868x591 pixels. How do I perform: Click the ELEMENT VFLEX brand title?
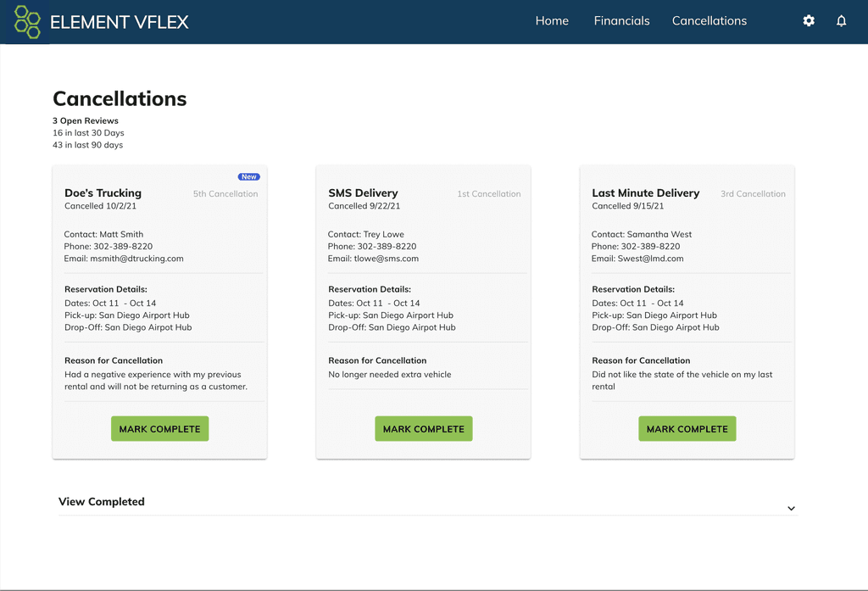119,22
